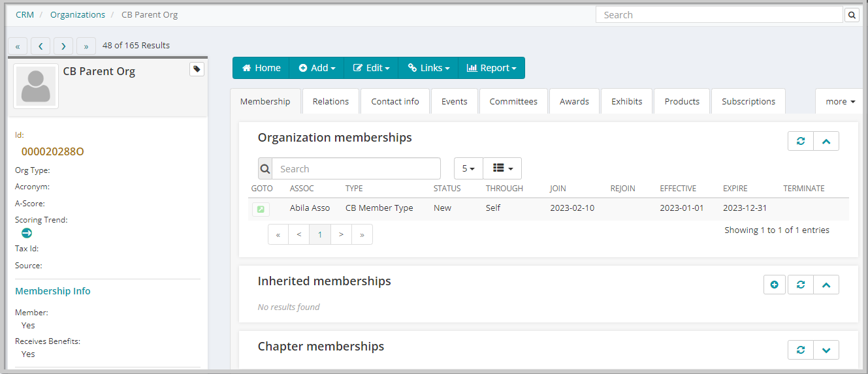Switch to the Events tab
Viewport: 868px width, 374px height.
tap(455, 101)
